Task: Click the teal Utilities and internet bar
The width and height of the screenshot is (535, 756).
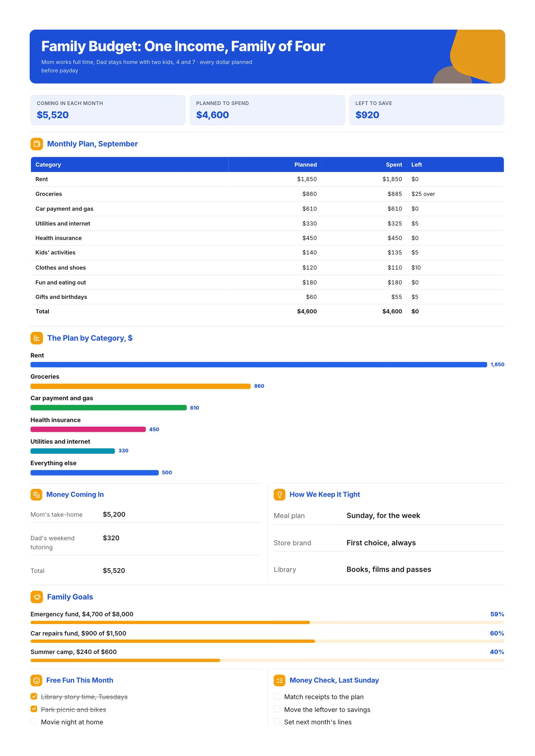Action: pyautogui.click(x=73, y=451)
